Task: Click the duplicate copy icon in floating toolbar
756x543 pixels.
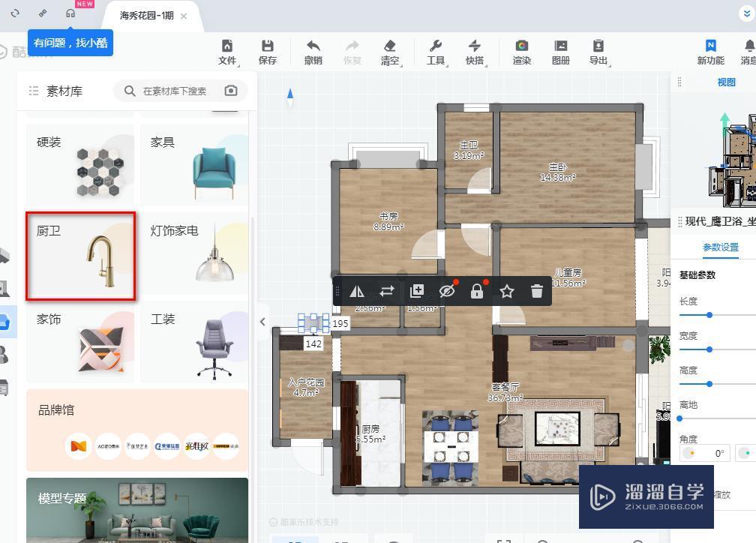Action: (416, 291)
